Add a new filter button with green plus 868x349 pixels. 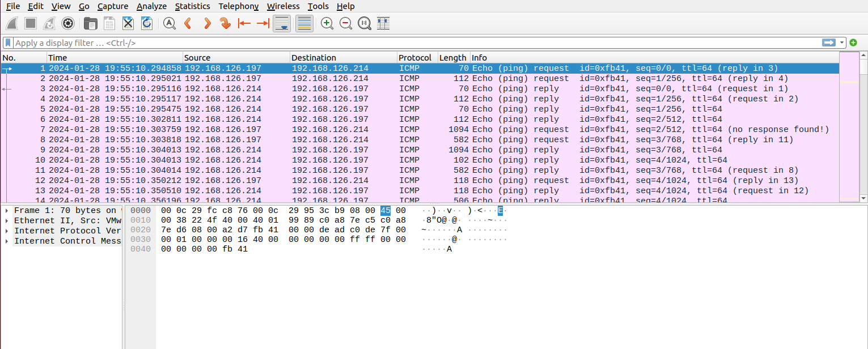click(853, 42)
